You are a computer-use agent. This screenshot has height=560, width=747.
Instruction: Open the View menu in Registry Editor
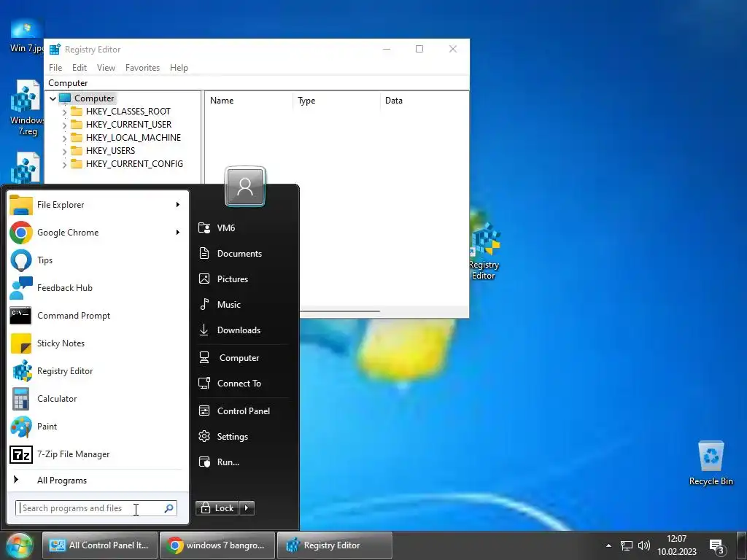click(106, 68)
